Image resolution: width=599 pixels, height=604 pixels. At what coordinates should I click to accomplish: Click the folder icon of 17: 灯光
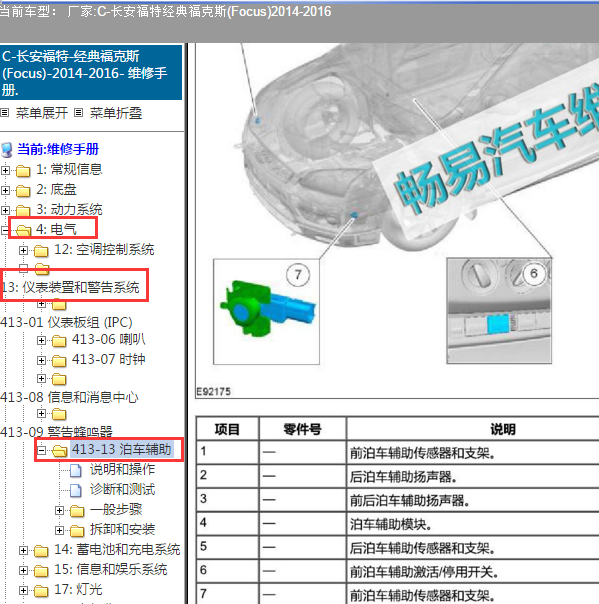point(41,591)
